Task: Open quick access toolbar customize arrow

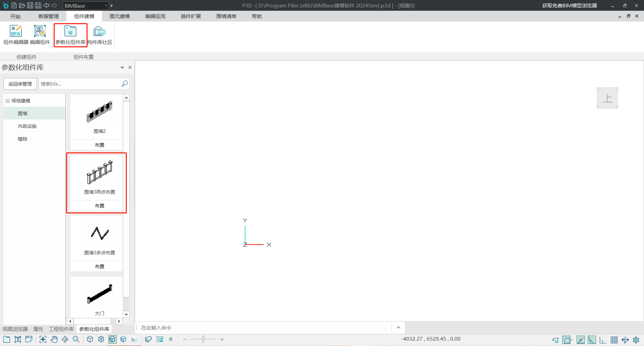Action: tap(112, 6)
